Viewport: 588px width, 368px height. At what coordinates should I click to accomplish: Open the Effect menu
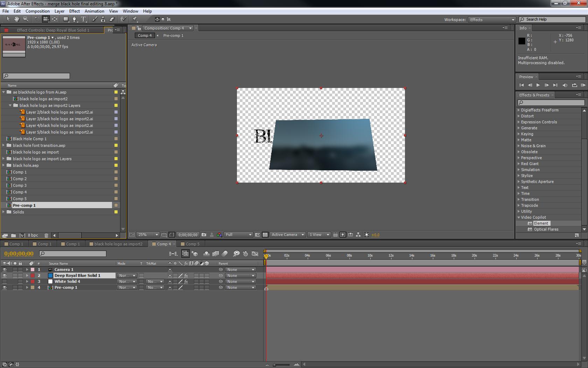tap(75, 11)
